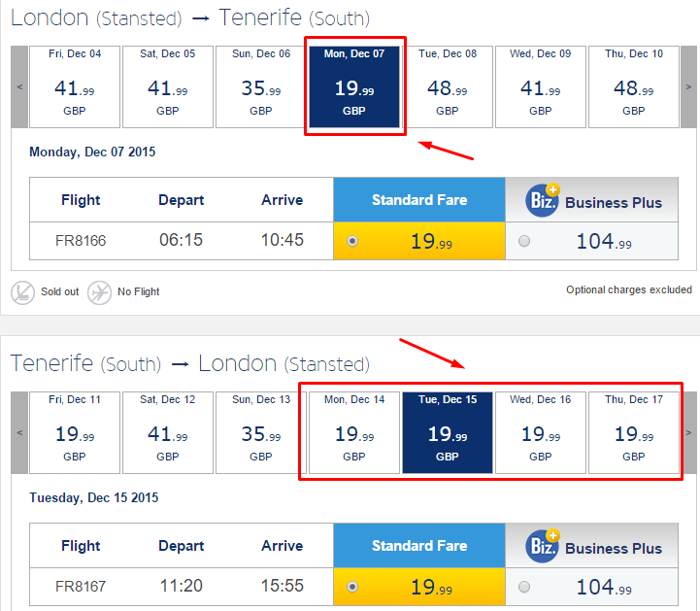Click the Sold out seat icon
This screenshot has width=700, height=611.
point(22,292)
